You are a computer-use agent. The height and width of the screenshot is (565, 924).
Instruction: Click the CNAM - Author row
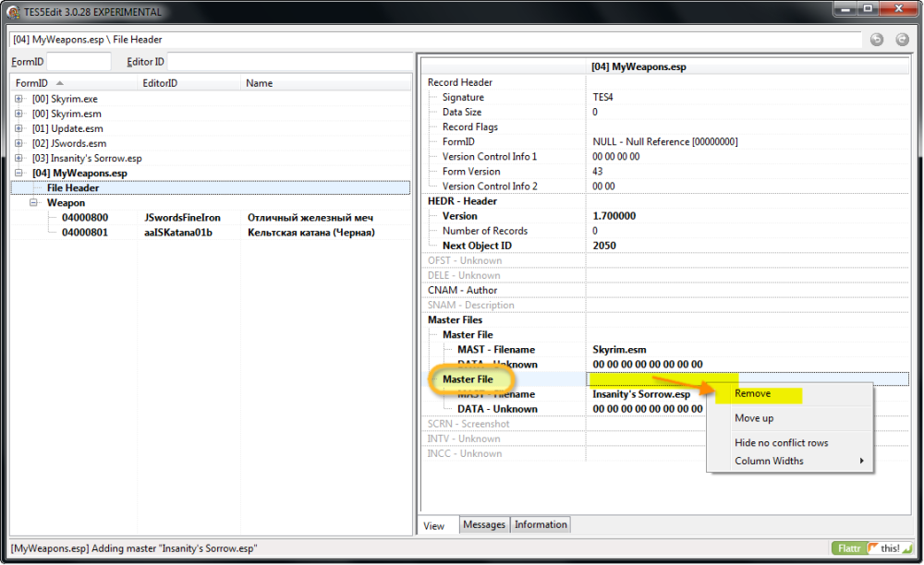point(665,290)
